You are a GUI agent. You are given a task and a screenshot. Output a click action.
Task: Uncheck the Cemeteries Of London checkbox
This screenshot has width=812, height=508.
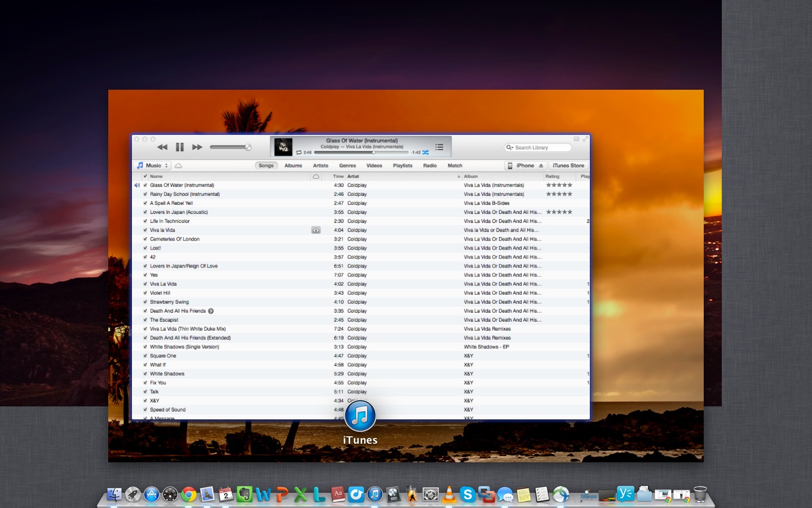tap(145, 239)
